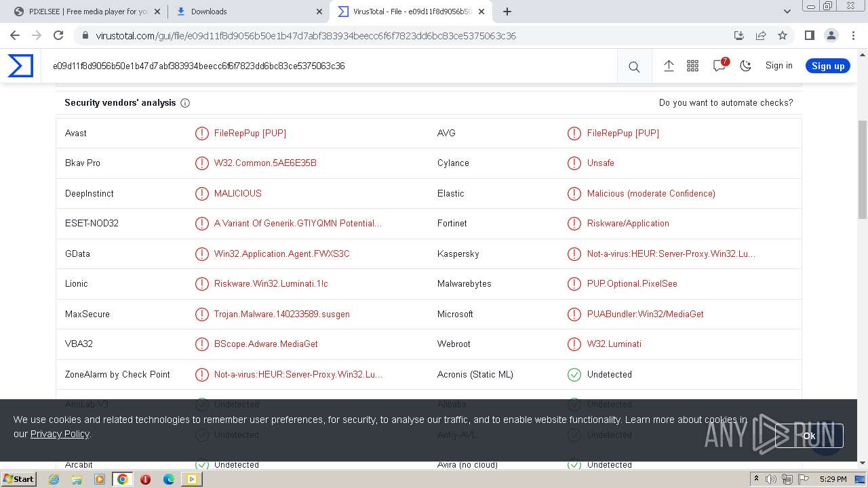Open Microsoft Edge from taskbar

[168, 479]
